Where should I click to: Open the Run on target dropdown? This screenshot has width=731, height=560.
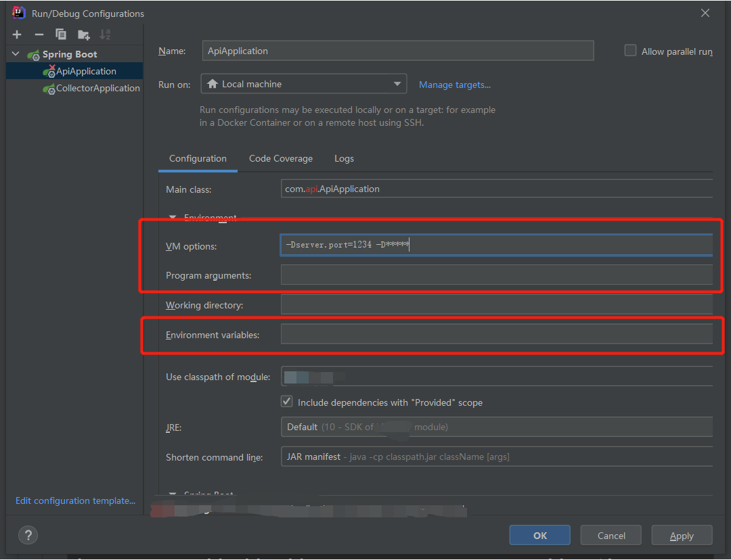(x=303, y=84)
